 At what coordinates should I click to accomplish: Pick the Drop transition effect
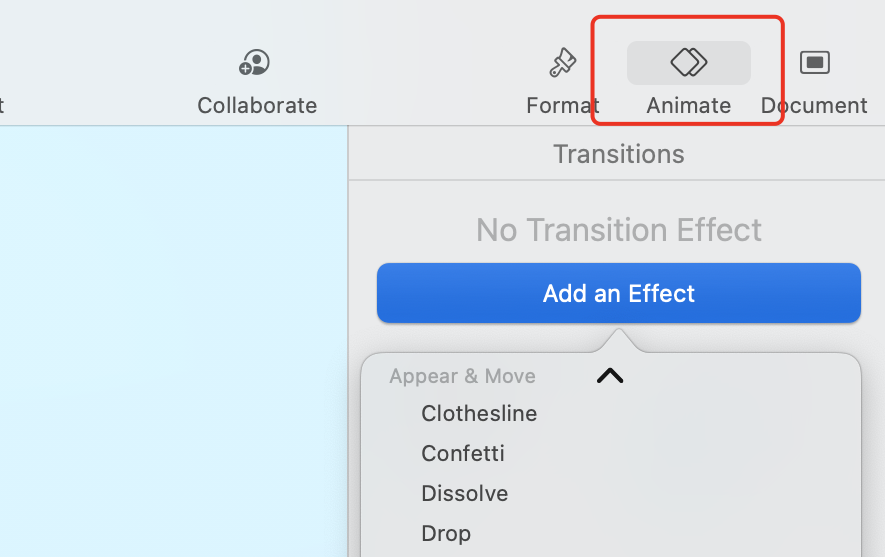pos(446,534)
